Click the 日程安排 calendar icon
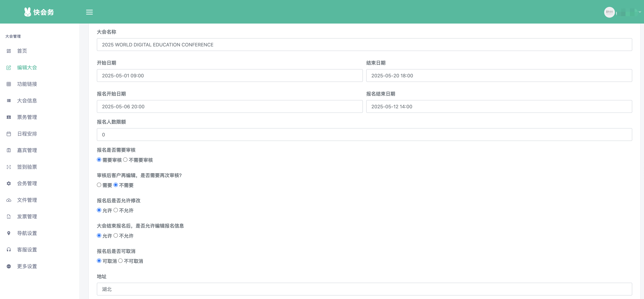644x299 pixels. [x=9, y=134]
